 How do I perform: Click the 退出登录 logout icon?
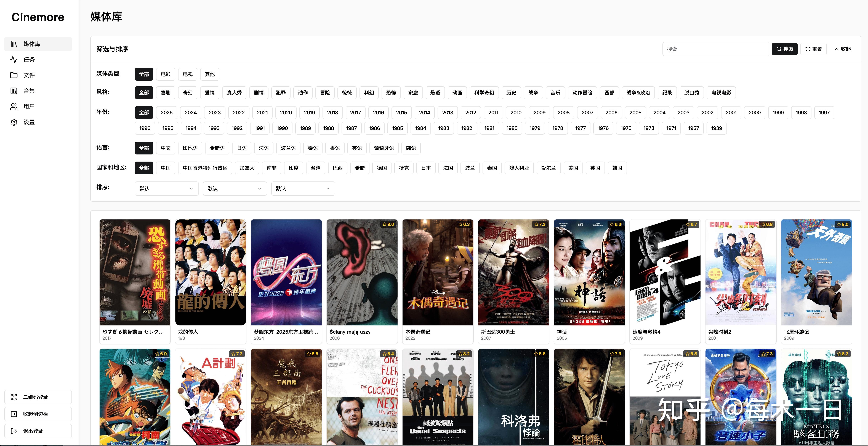14,431
